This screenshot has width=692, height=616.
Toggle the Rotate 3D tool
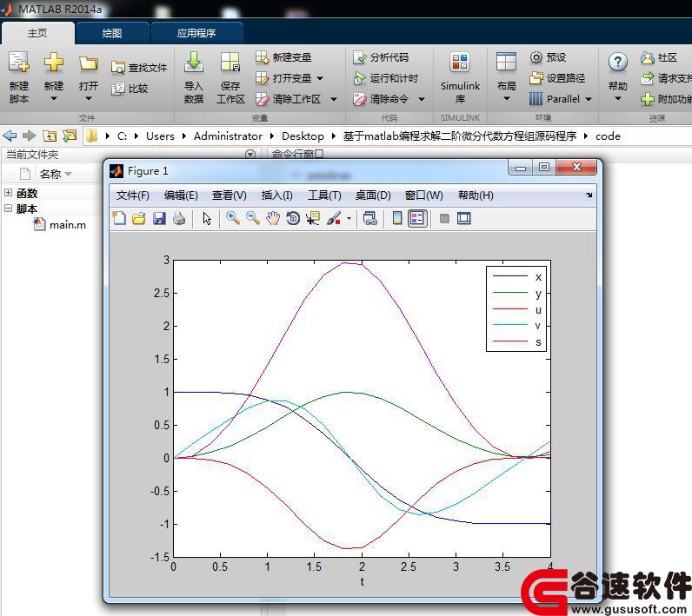(293, 218)
